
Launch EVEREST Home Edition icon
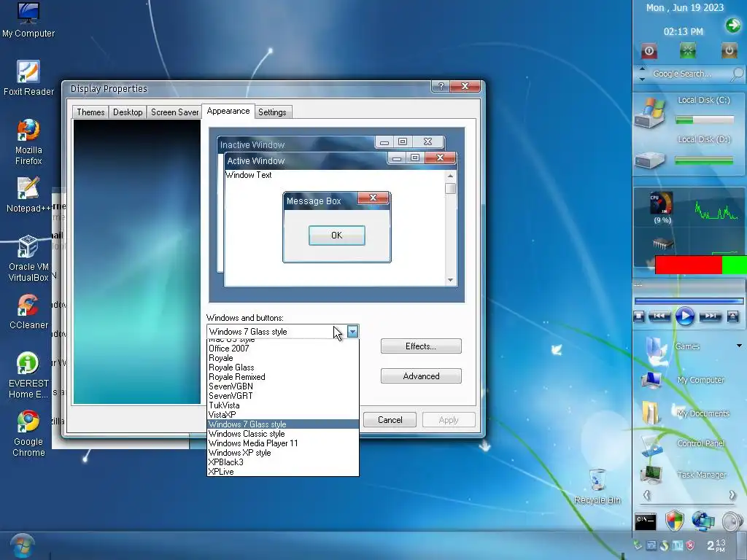point(28,376)
